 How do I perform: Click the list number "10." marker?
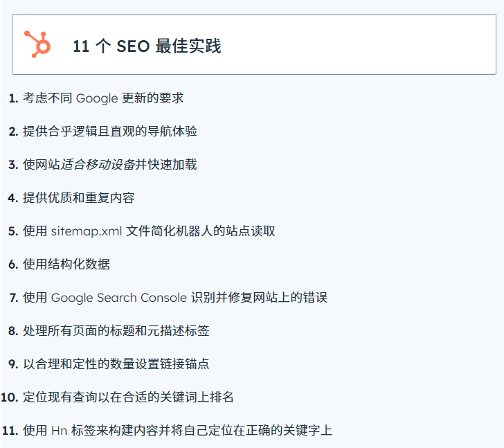(x=9, y=397)
